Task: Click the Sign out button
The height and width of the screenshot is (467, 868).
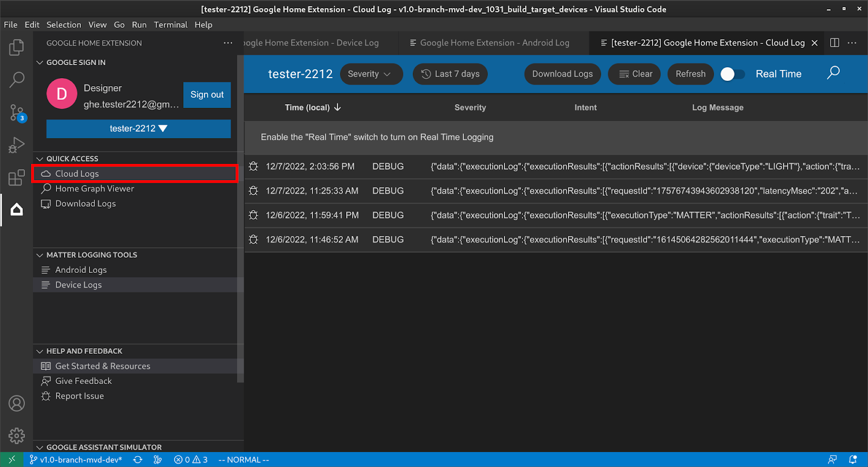Action: pos(207,95)
